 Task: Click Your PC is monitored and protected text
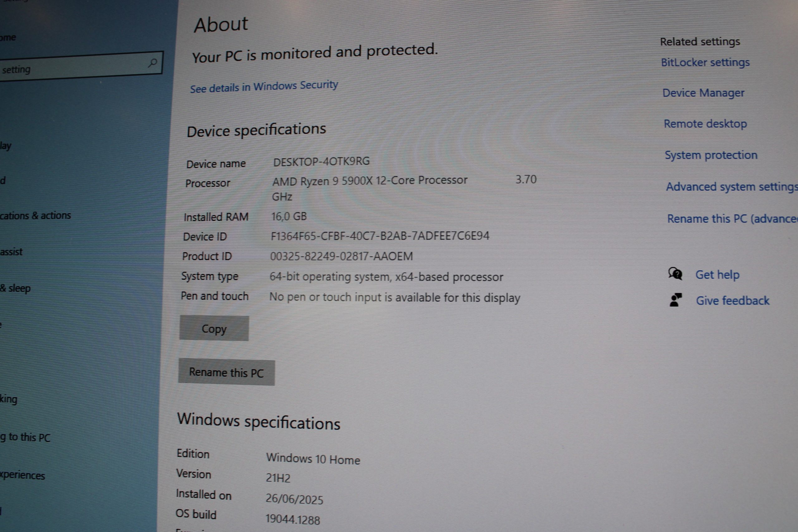[315, 53]
